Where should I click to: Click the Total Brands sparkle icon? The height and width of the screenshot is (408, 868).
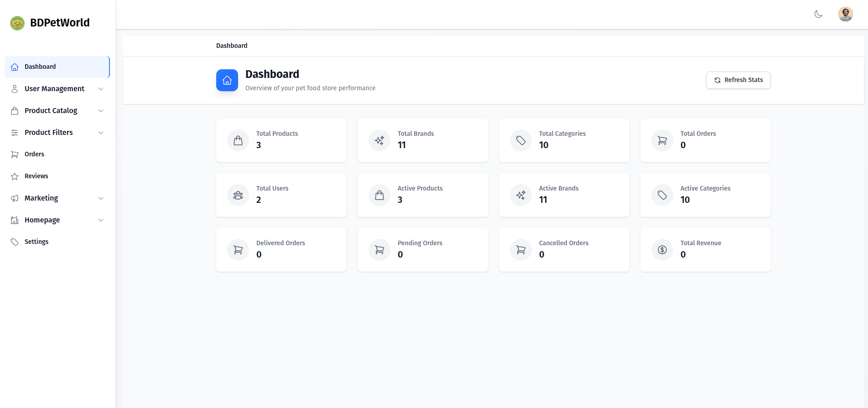click(379, 140)
